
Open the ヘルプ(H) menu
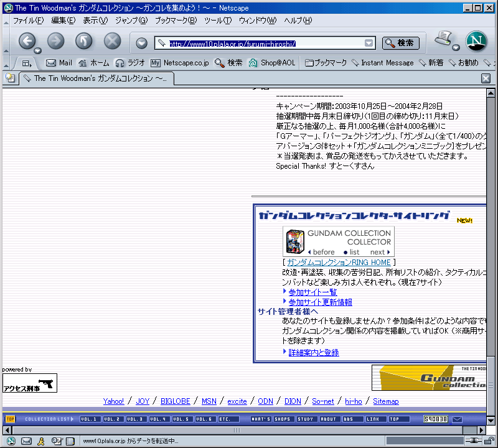(x=298, y=21)
